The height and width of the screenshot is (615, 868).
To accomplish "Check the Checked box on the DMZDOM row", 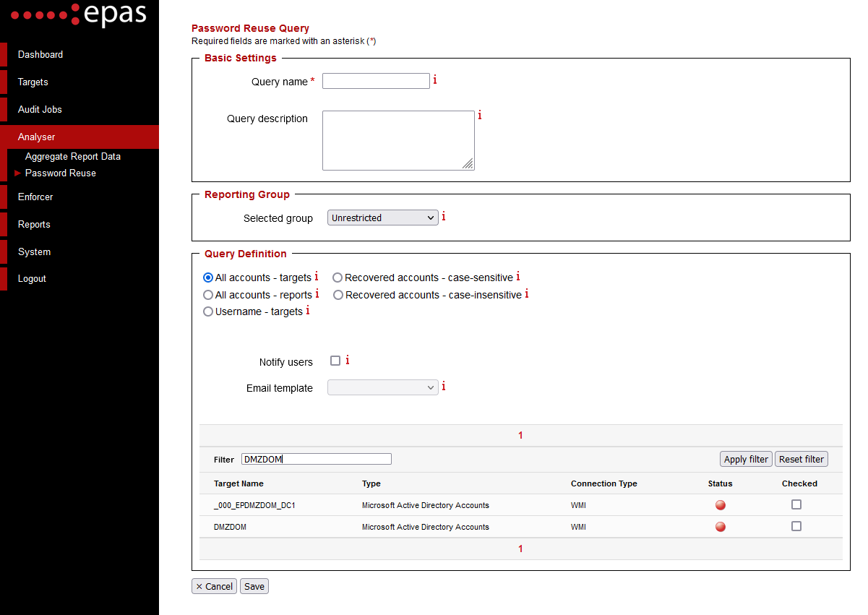I will (796, 526).
